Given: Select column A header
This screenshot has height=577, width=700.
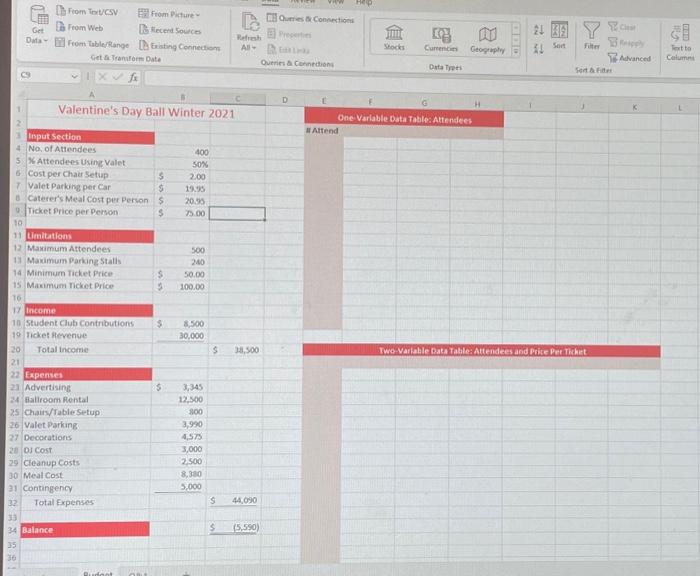Looking at the screenshot, I should [91, 94].
